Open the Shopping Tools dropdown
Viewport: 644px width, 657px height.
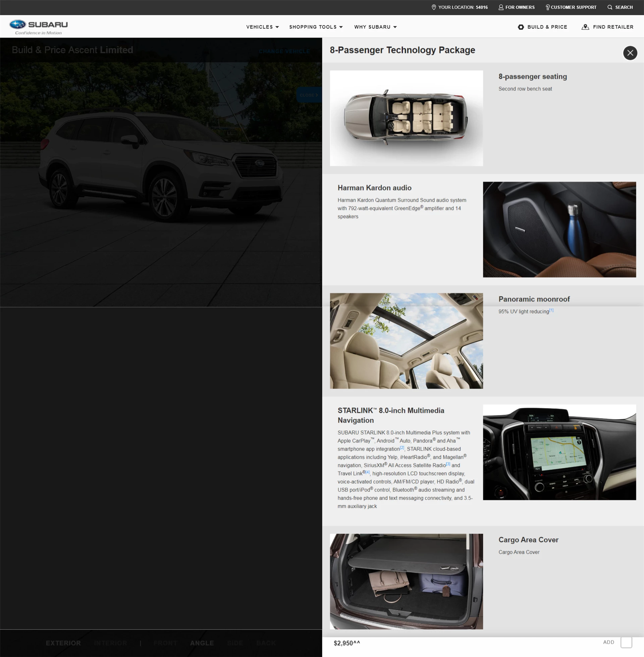pyautogui.click(x=316, y=27)
